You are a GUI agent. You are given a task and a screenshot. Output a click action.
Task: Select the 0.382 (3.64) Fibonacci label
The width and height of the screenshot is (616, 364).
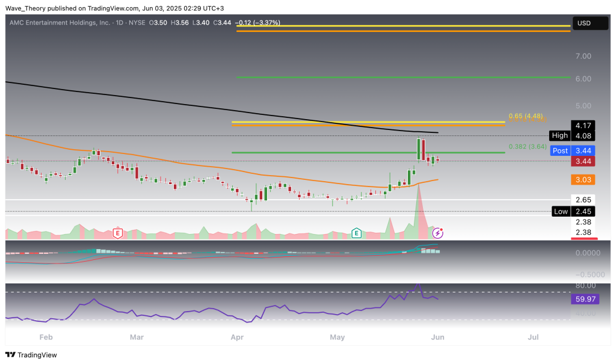coord(528,147)
